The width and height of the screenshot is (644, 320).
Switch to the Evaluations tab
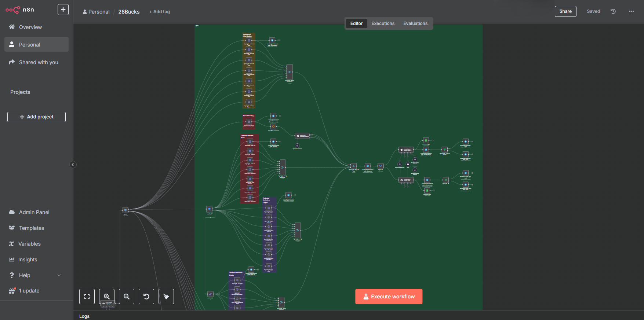tap(415, 23)
